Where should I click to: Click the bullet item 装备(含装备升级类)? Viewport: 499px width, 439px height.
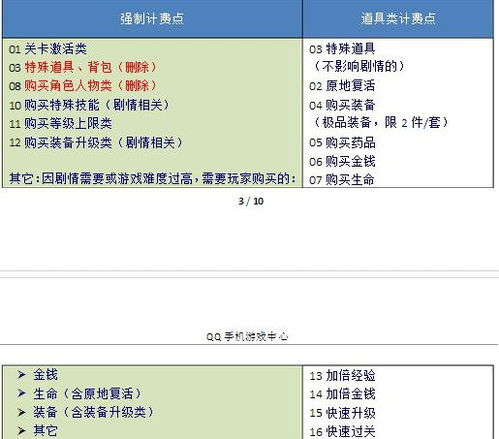[x=94, y=412]
